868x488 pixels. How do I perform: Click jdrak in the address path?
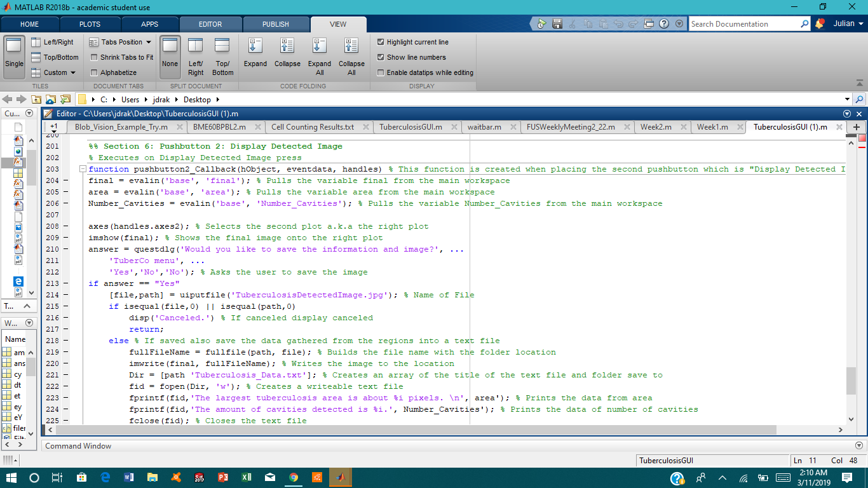162,100
